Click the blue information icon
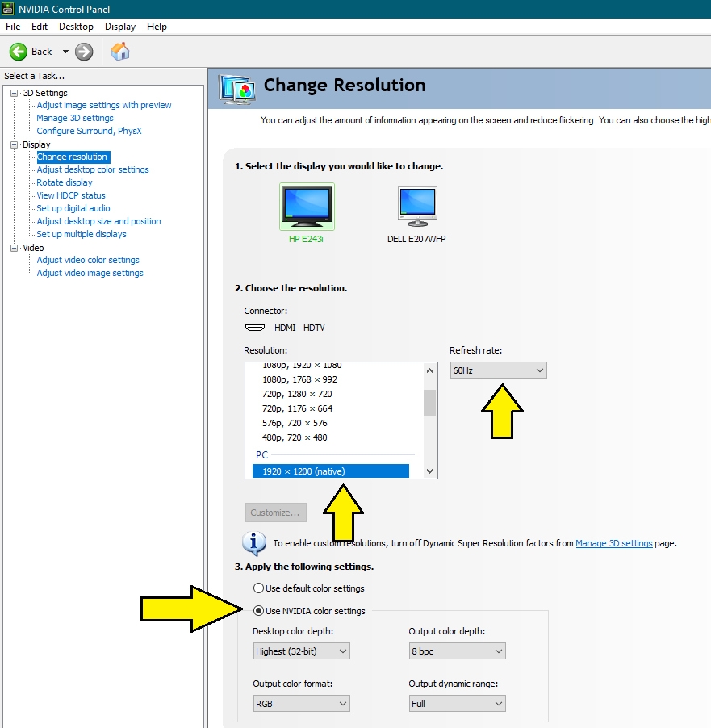 pyautogui.click(x=254, y=542)
